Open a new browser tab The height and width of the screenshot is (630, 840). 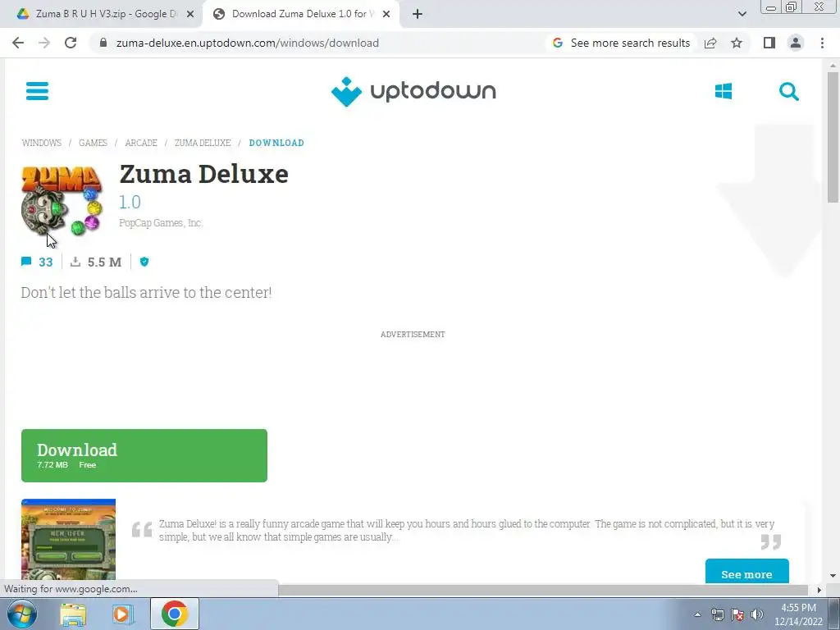tap(418, 14)
